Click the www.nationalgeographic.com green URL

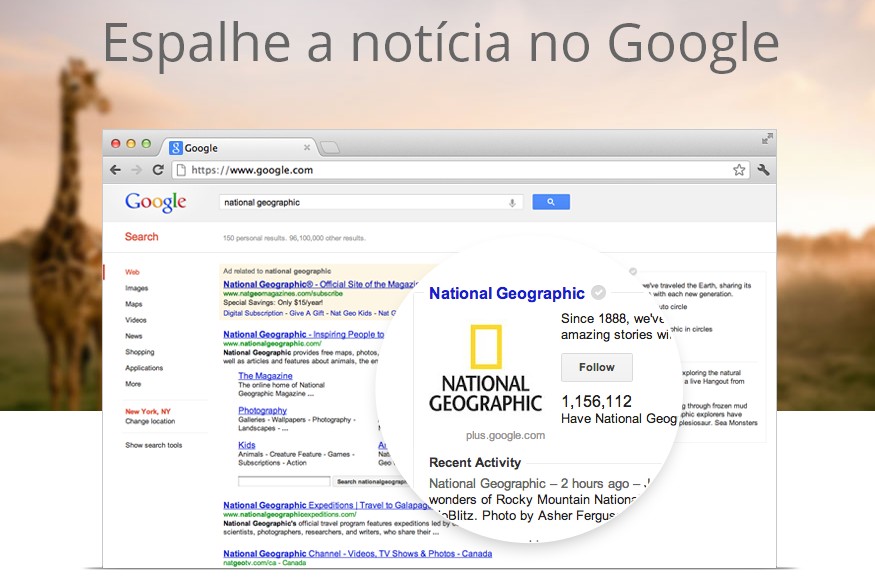(x=272, y=344)
